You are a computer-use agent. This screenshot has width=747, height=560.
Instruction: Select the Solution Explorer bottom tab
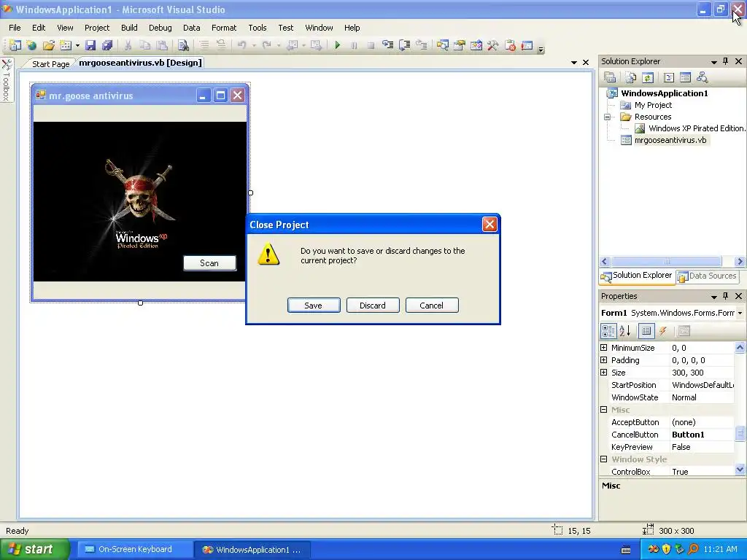[636, 276]
